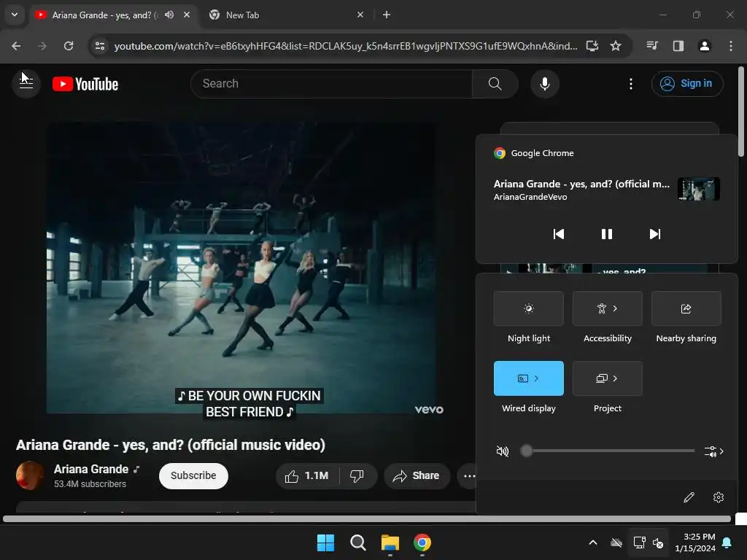
Task: Edit quick settings with pencil icon
Action: click(x=689, y=497)
